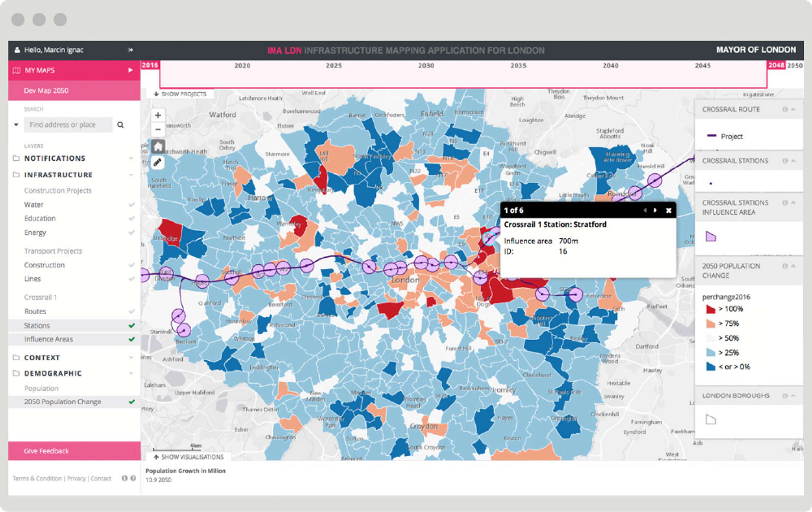Image resolution: width=812 pixels, height=512 pixels.
Task: Collapse the Crossrail Route legend section
Action: 793,109
